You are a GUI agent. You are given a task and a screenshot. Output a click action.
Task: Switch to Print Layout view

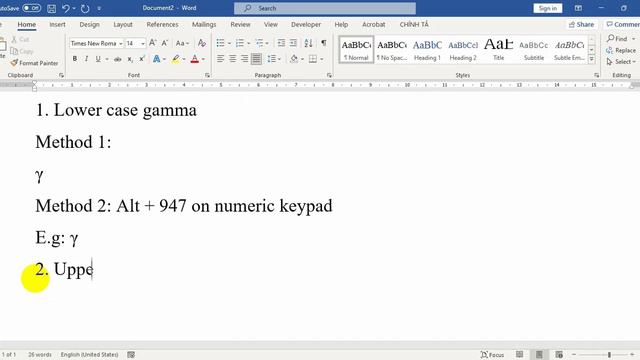click(539, 355)
